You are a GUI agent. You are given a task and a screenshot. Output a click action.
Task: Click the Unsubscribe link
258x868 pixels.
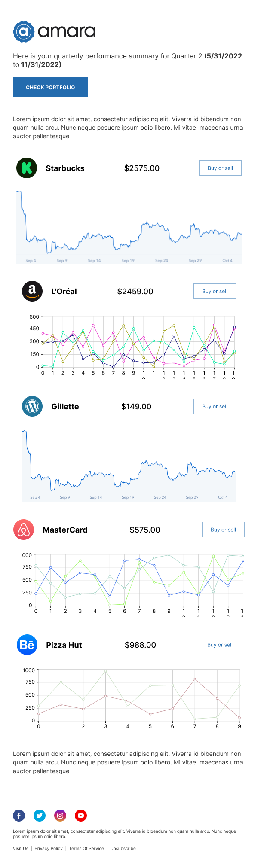click(123, 848)
